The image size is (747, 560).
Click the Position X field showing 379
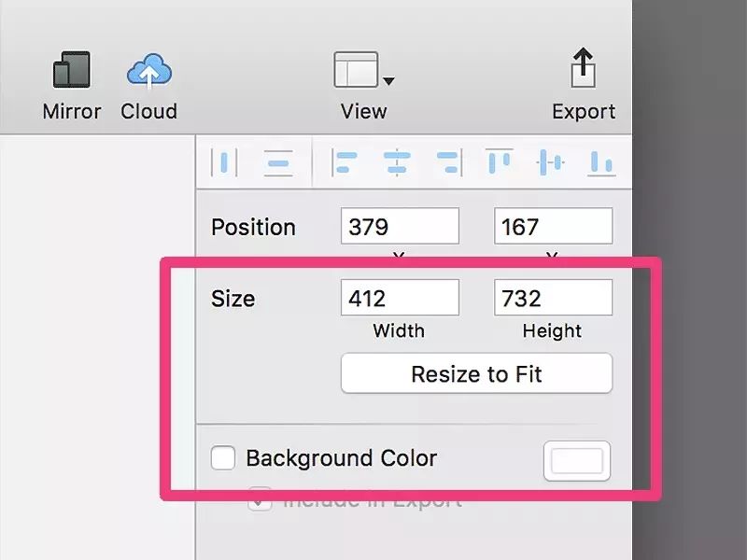tap(400, 227)
